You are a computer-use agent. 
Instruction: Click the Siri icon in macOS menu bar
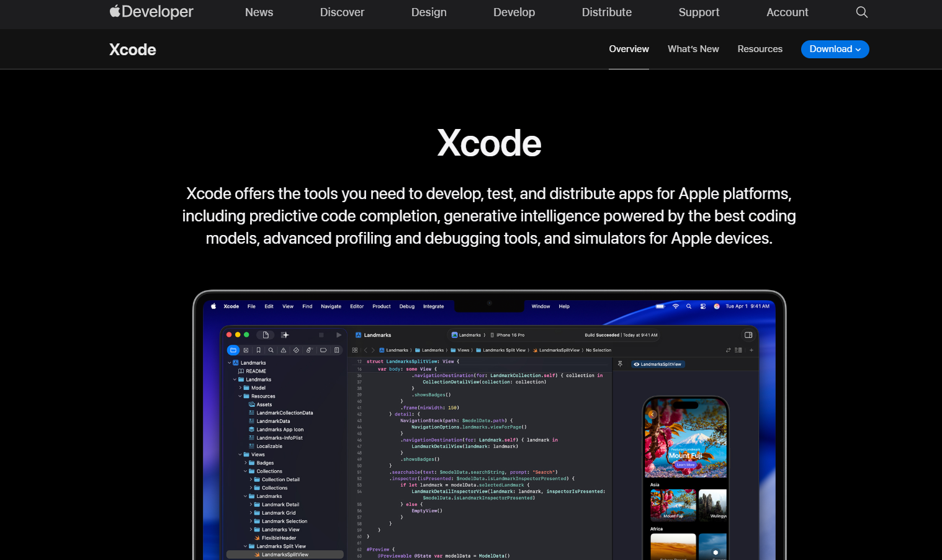(717, 306)
